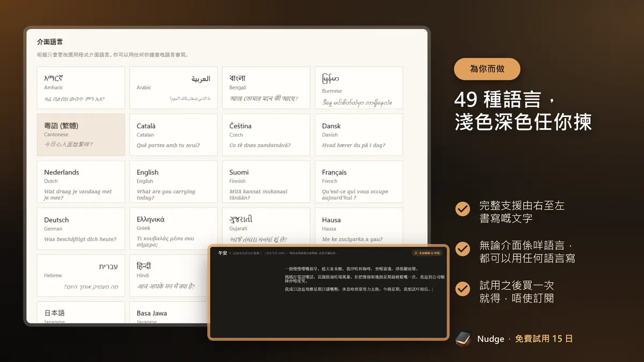Viewport: 644px width, 362px height.
Task: Pick the Català language card
Action: [173, 135]
